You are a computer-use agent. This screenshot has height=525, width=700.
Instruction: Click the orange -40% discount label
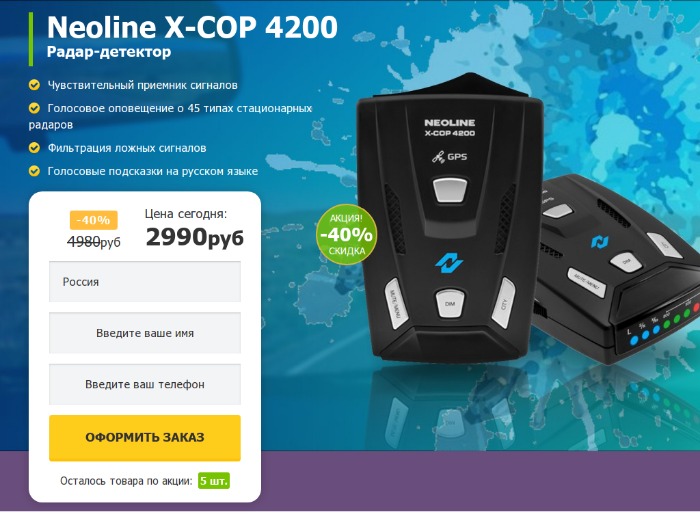93,220
